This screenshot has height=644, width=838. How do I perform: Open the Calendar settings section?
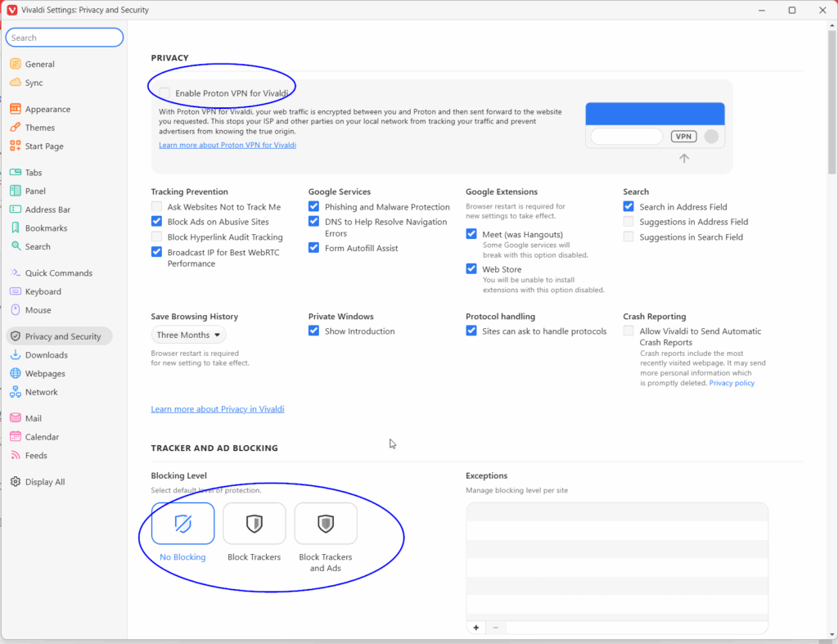(42, 437)
